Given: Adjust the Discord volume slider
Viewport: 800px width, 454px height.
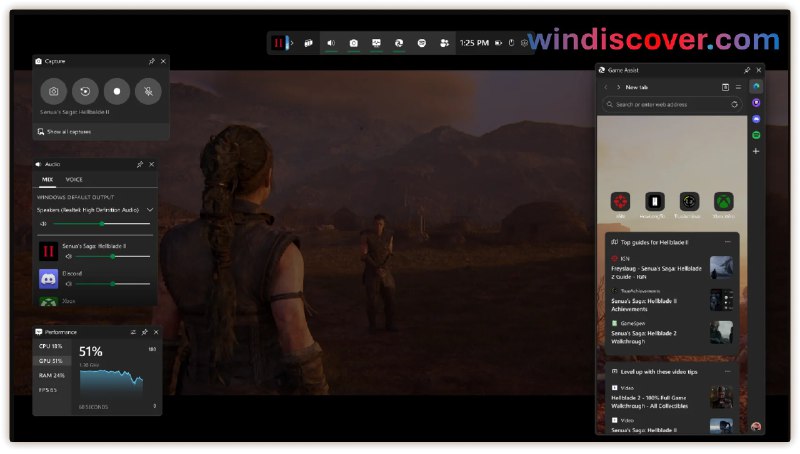Looking at the screenshot, I should pyautogui.click(x=113, y=284).
